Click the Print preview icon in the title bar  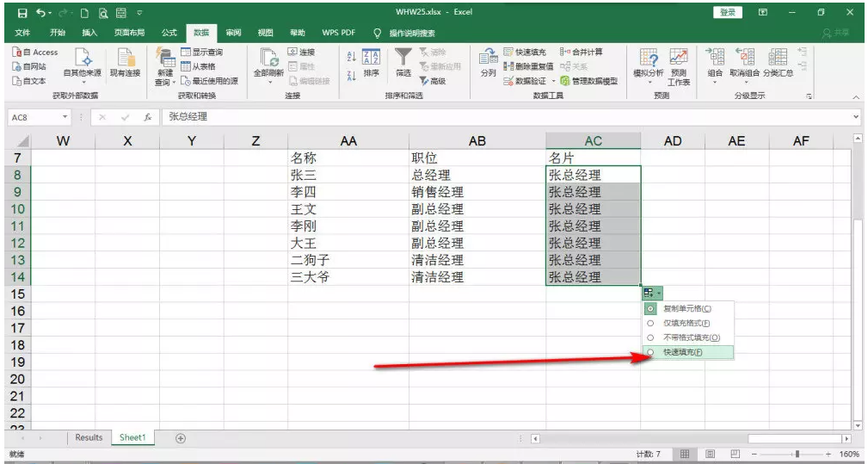tap(103, 13)
